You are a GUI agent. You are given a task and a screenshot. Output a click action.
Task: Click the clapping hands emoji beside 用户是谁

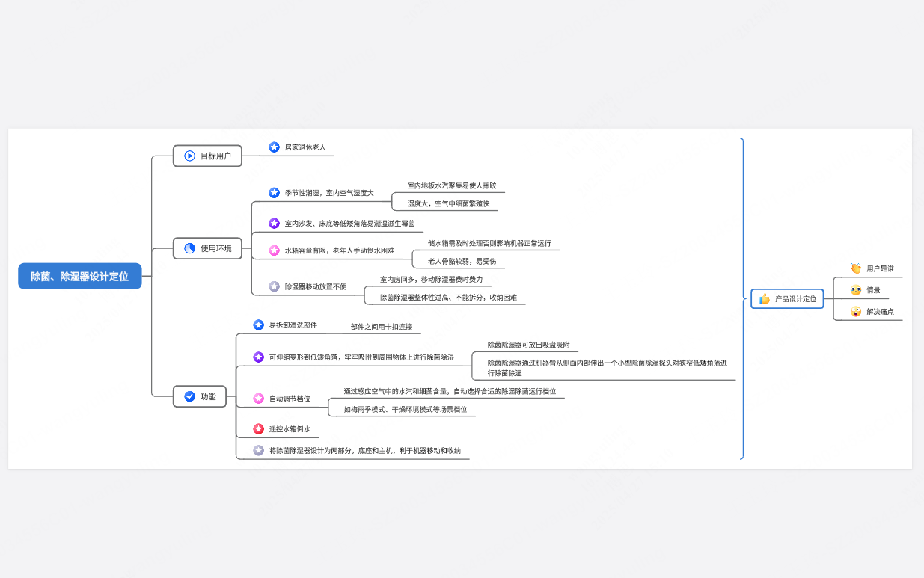pos(856,268)
